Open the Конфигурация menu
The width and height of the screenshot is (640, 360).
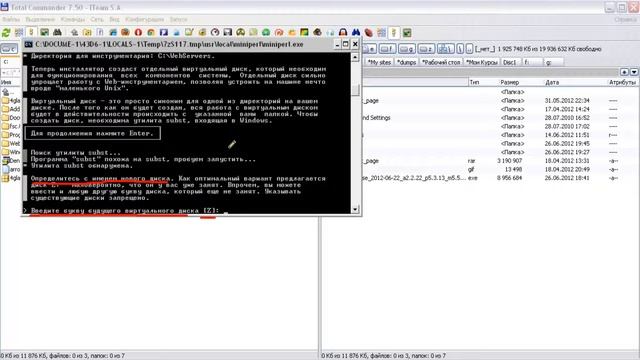(x=144, y=19)
